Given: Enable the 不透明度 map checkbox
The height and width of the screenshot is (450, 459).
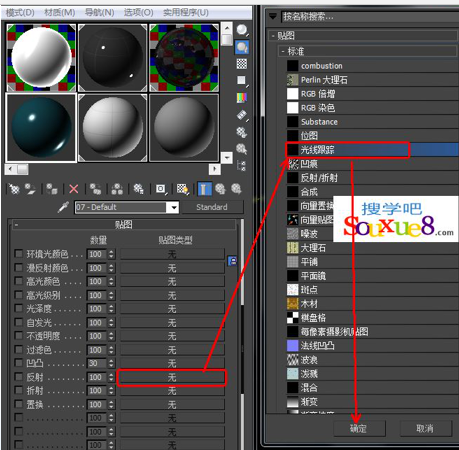Looking at the screenshot, I should 19,336.
